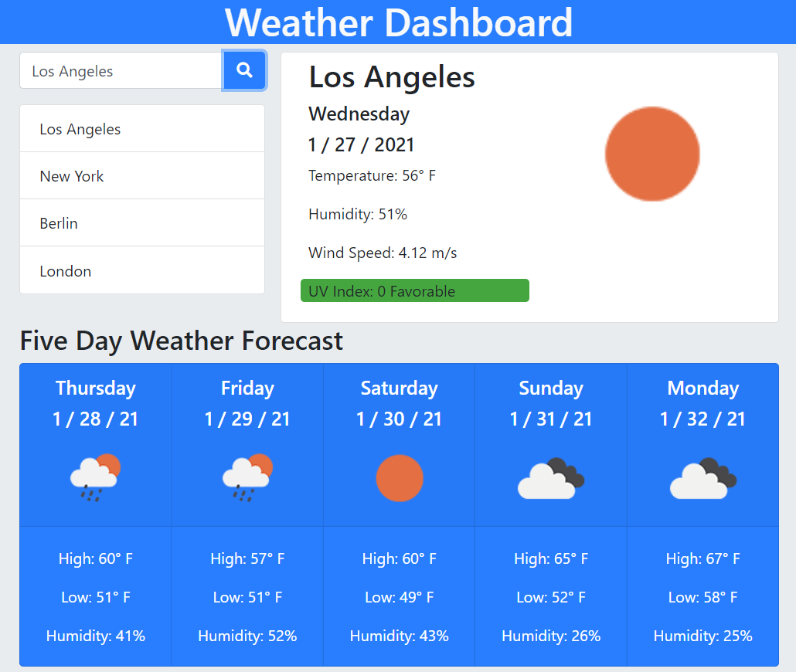
Task: Click the Los Angeles current weather heading
Action: (392, 77)
